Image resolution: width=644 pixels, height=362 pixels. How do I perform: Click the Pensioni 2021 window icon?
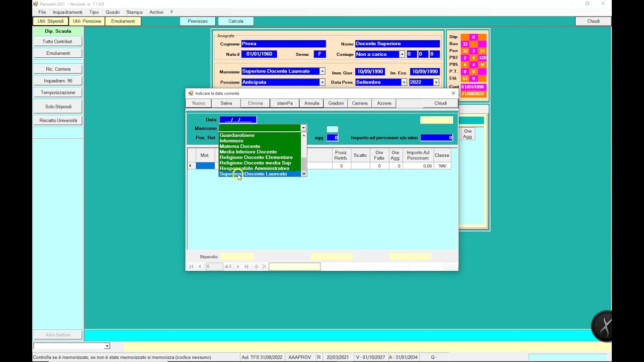pos(36,4)
